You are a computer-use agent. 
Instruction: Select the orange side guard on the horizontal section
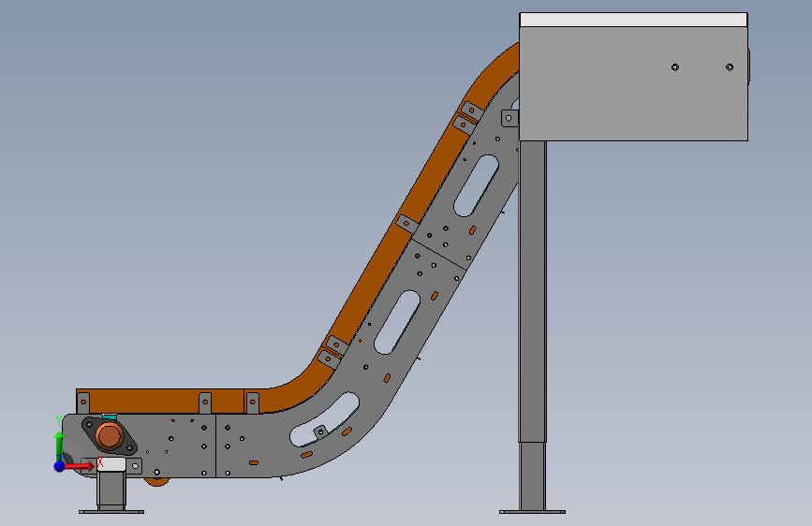coord(160,402)
